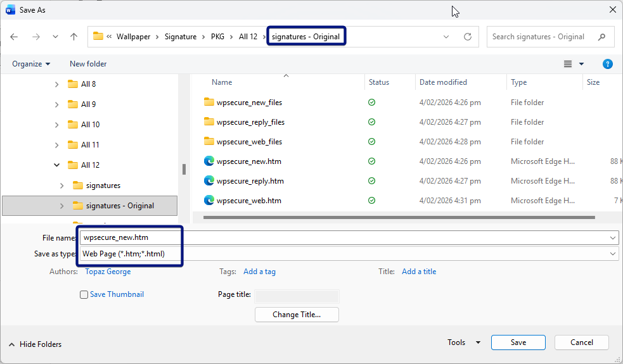Image resolution: width=623 pixels, height=364 pixels.
Task: Select the wpsecure_new.htm Edge file icon
Action: (209, 161)
